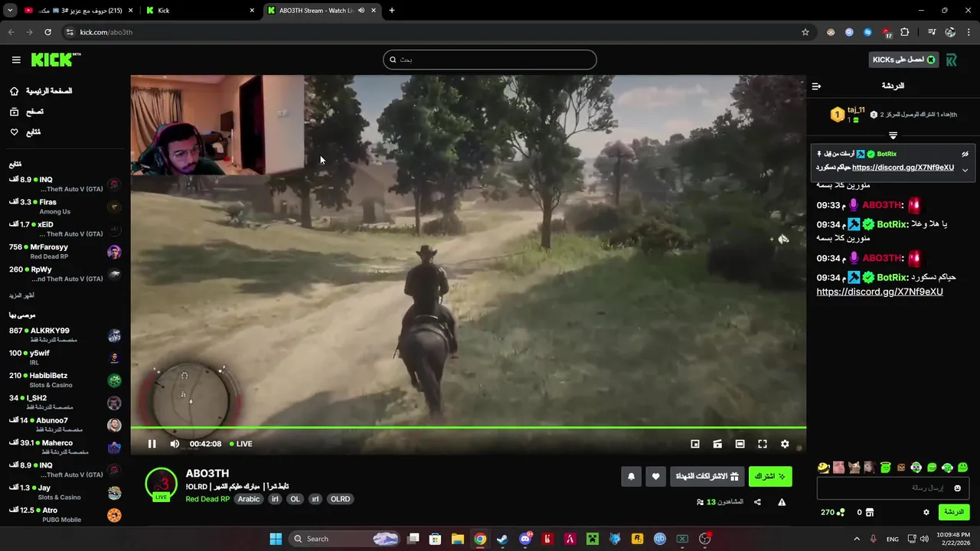
Task: Mute the stream volume
Action: tap(175, 444)
